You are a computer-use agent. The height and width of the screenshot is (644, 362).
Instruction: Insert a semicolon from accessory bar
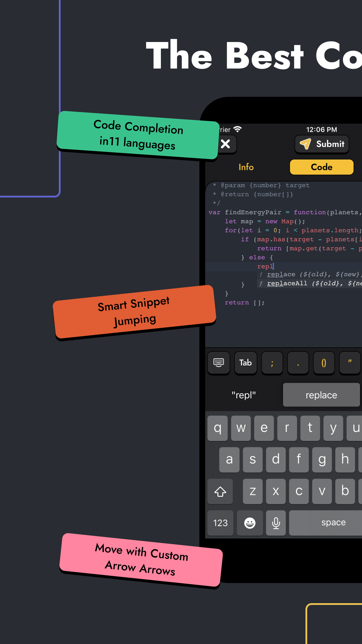[272, 363]
